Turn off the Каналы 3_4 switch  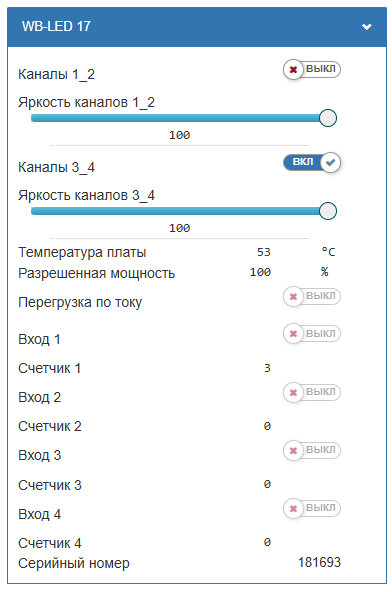312,162
